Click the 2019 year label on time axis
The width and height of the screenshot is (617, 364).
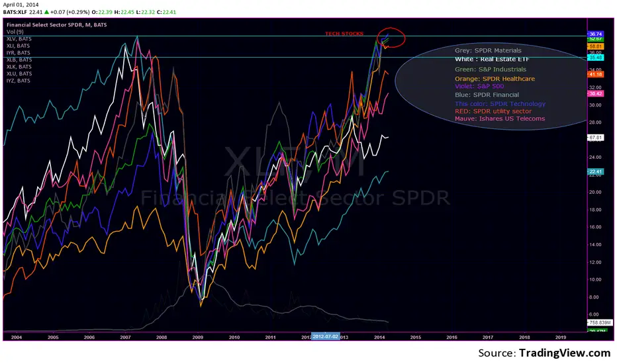click(x=561, y=338)
